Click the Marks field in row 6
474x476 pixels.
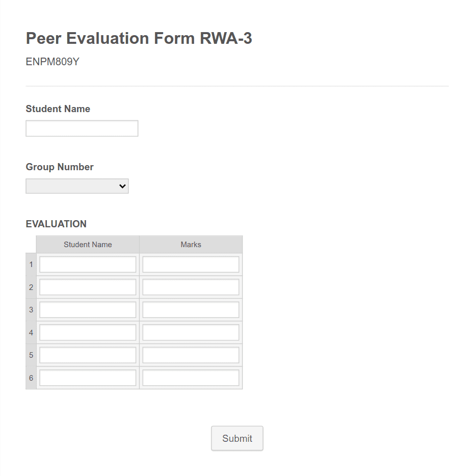[191, 378]
